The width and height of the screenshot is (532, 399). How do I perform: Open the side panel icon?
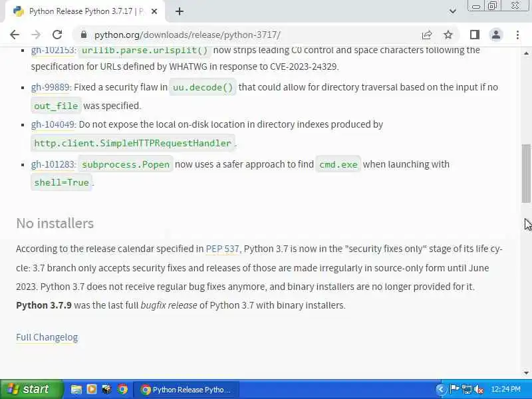tap(474, 35)
